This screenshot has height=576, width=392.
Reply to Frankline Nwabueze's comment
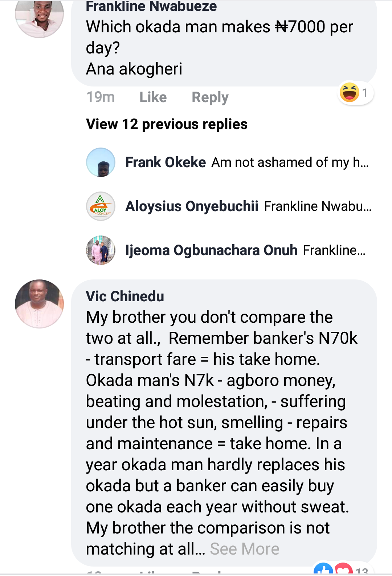click(x=210, y=97)
